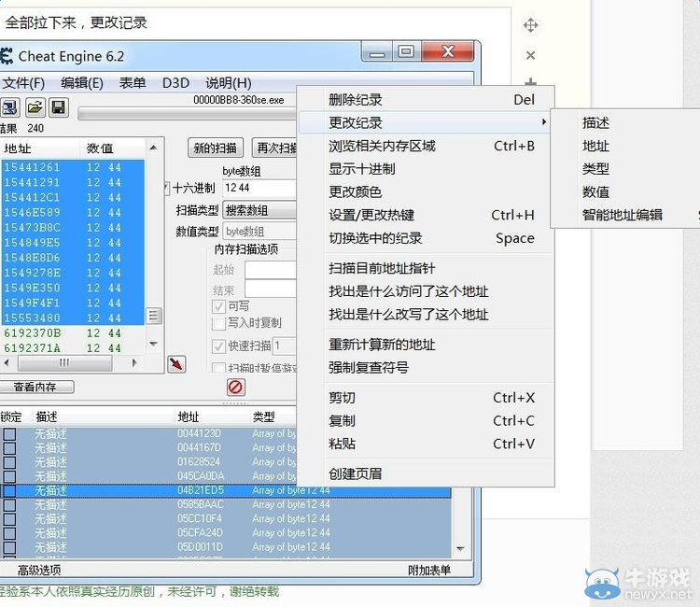The width and height of the screenshot is (700, 607).
Task: Select 重新计算新的地址 menu entry
Action: (427, 345)
